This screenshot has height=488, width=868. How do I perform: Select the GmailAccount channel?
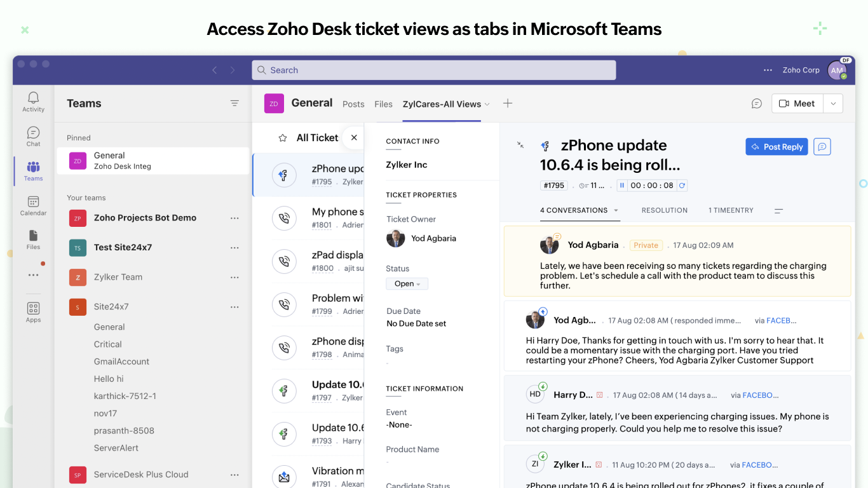(121, 362)
